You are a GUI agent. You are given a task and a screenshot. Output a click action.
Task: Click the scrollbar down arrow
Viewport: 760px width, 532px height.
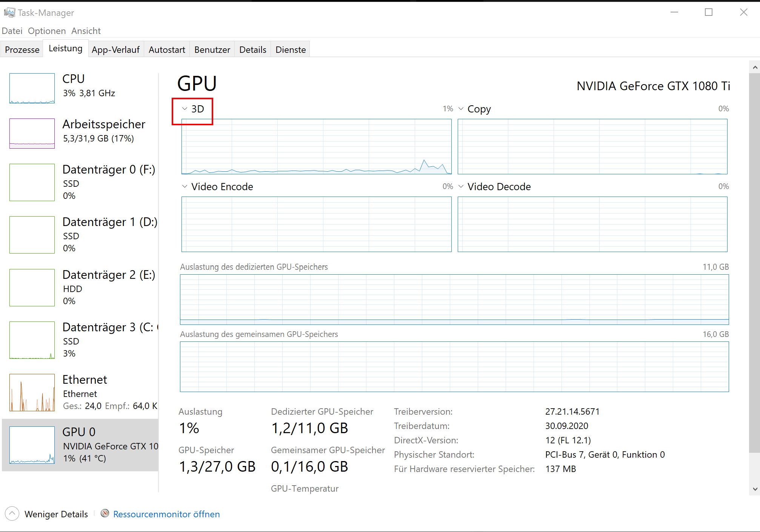click(x=755, y=489)
